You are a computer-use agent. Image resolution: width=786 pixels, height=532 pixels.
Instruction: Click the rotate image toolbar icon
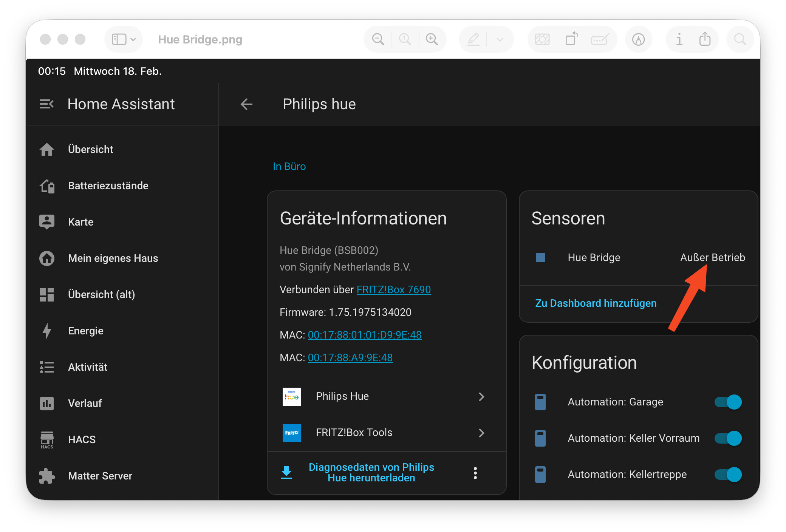[x=571, y=39]
